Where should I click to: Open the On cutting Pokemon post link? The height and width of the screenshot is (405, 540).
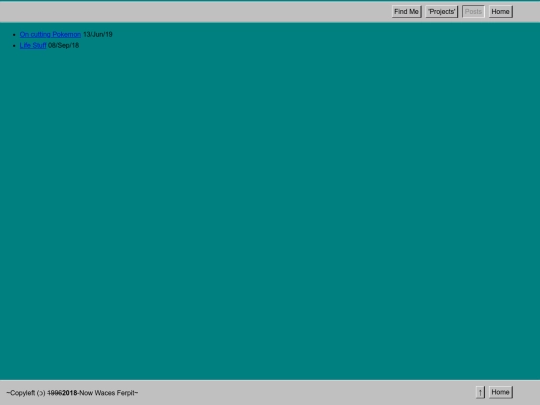click(50, 34)
